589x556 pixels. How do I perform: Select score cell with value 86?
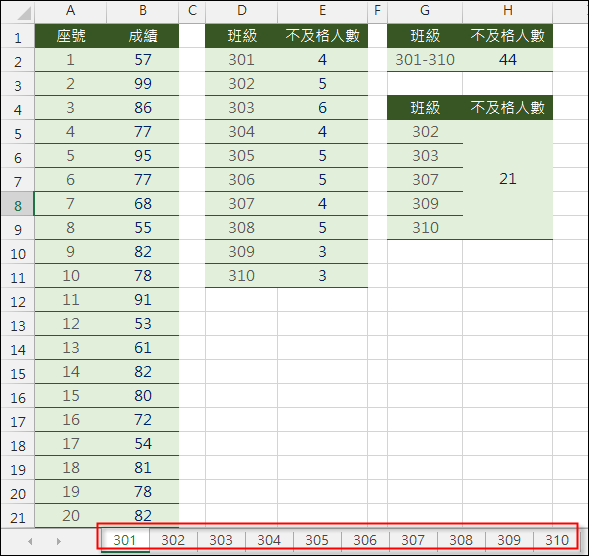coord(143,108)
